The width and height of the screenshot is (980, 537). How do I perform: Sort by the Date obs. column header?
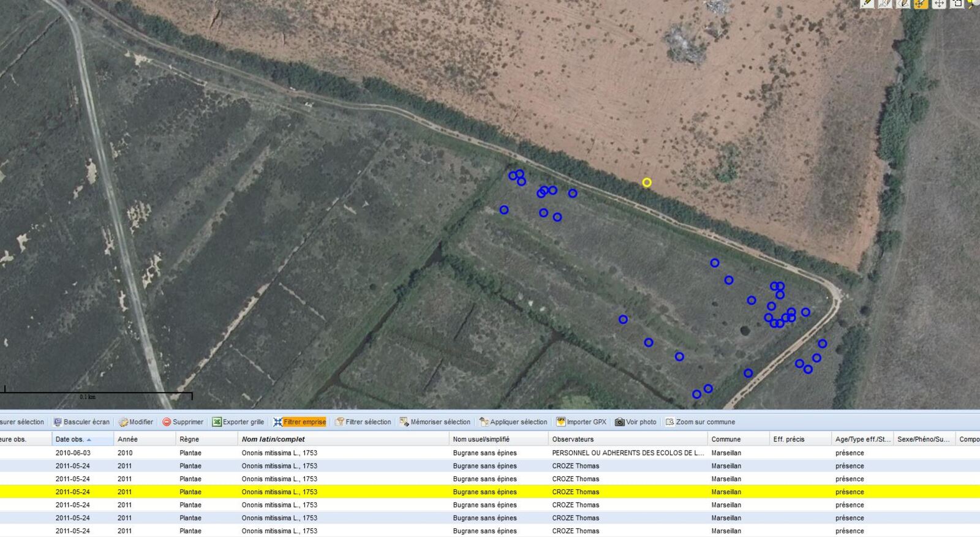click(70, 439)
